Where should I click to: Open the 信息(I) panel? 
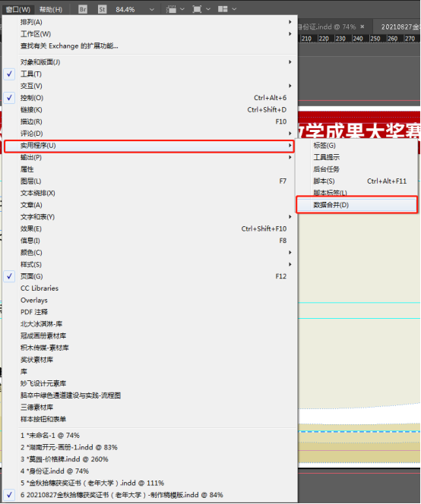click(x=150, y=241)
